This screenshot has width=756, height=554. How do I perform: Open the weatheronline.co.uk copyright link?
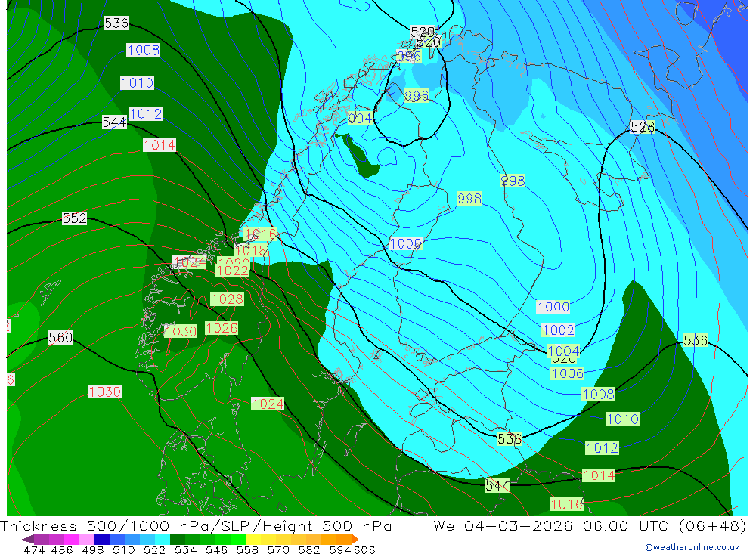pos(692,547)
